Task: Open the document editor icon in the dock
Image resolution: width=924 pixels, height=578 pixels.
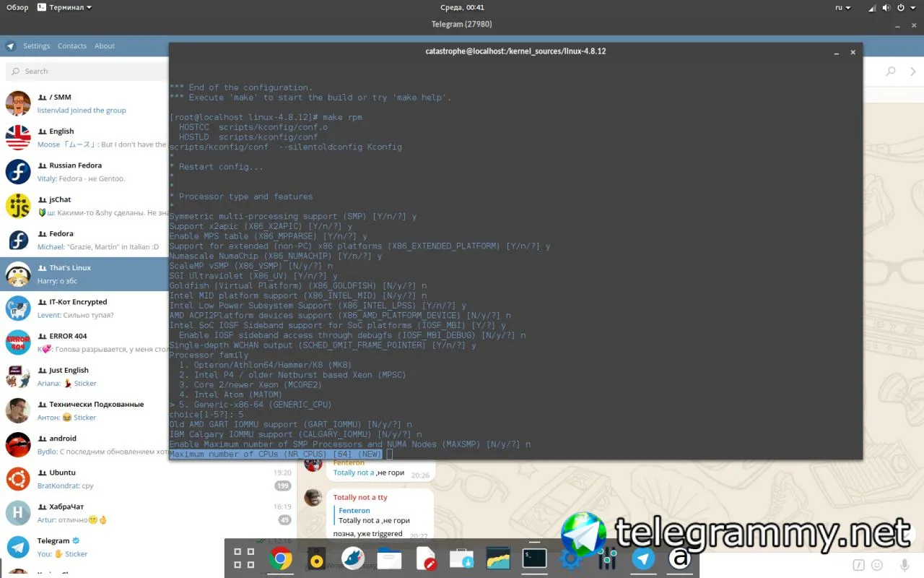Action: point(426,558)
